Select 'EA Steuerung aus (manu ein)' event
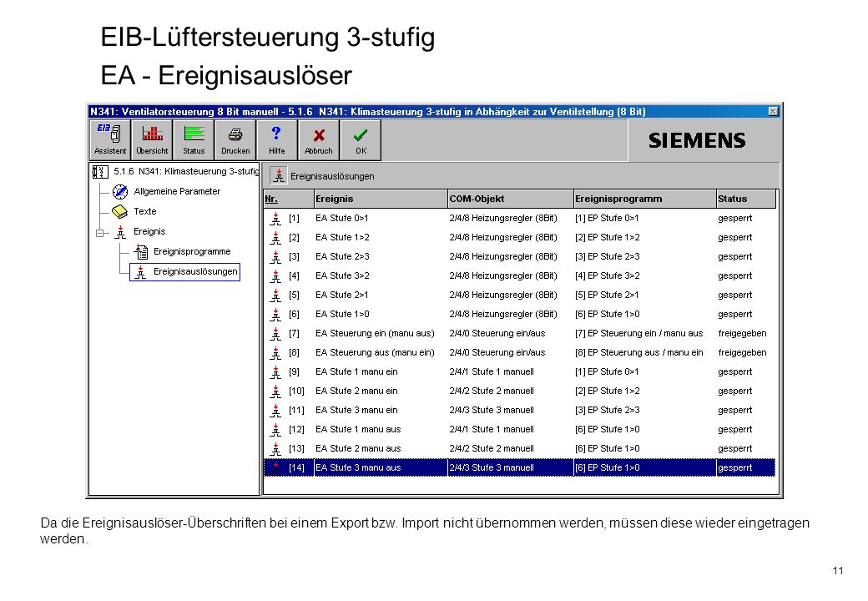This screenshot has width=868, height=601. pos(375,352)
